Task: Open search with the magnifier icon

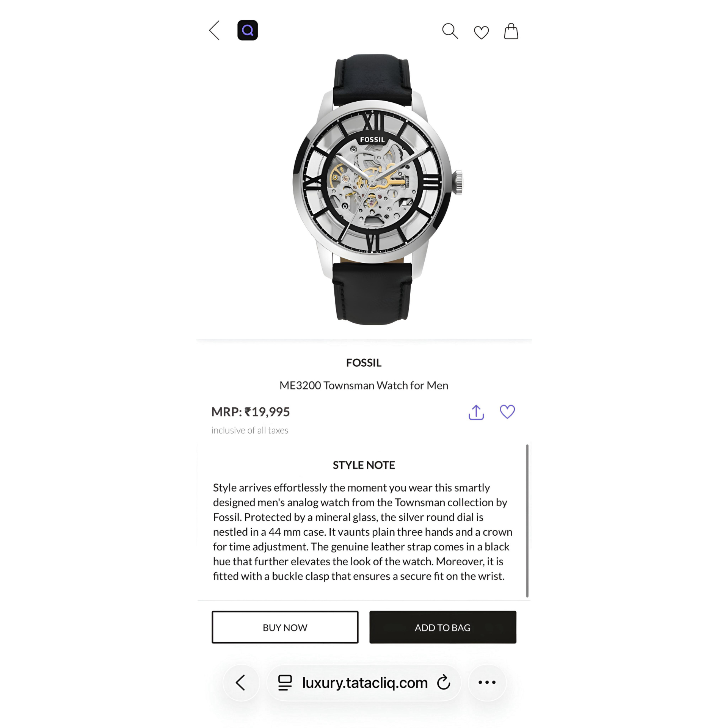Action: coord(450,31)
